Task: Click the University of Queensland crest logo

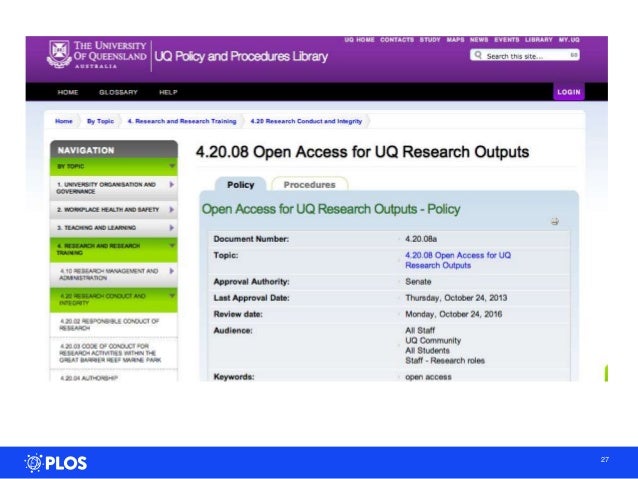Action: (59, 53)
